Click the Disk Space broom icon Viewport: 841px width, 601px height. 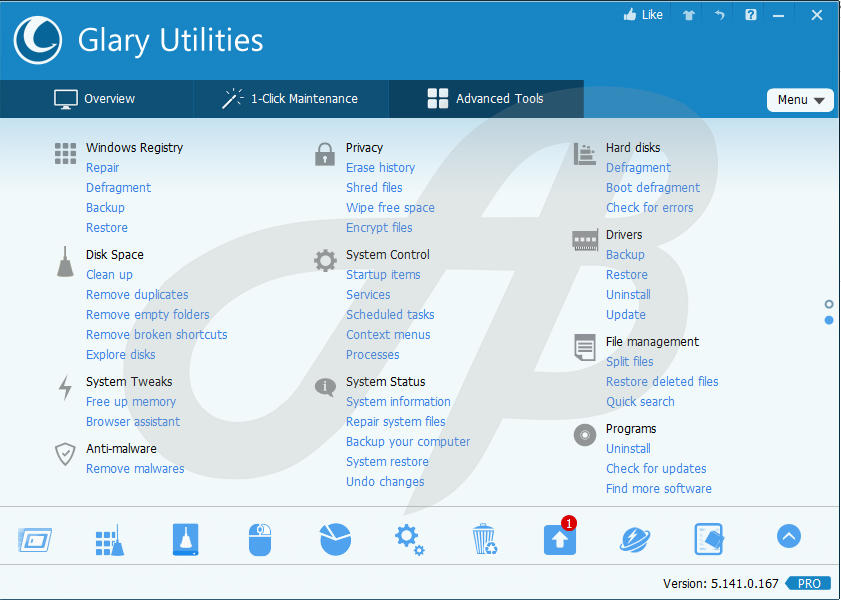65,262
